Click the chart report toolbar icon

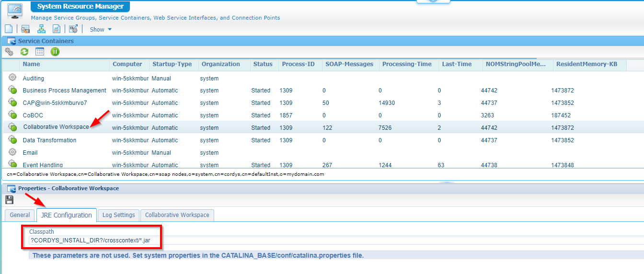pyautogui.click(x=57, y=29)
